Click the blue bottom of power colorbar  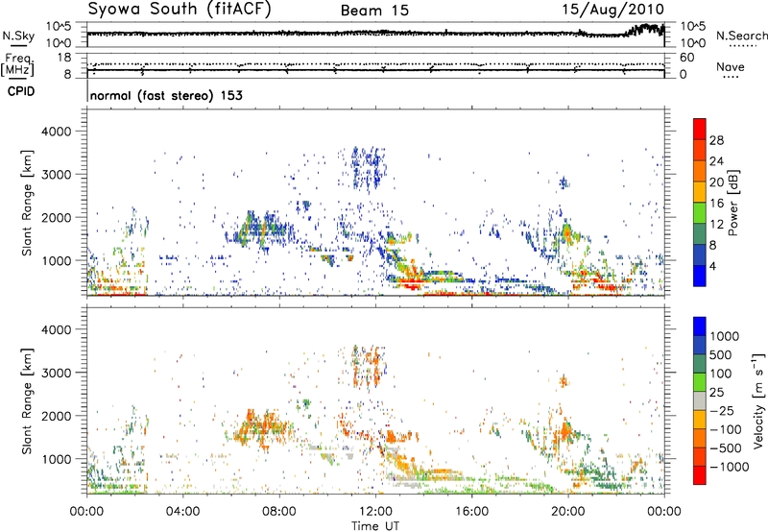700,276
